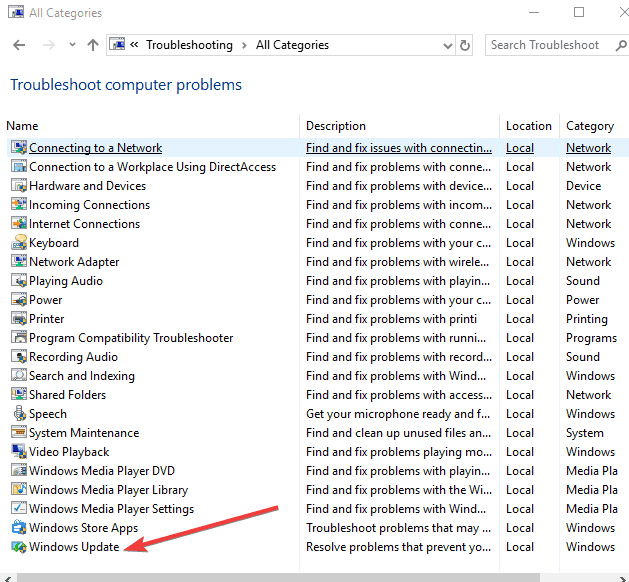Click the 'Programs' category cell

click(x=591, y=338)
